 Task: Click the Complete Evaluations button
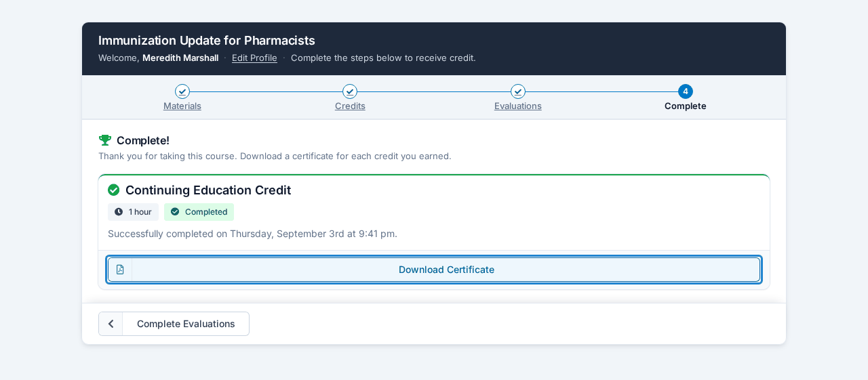click(x=174, y=324)
